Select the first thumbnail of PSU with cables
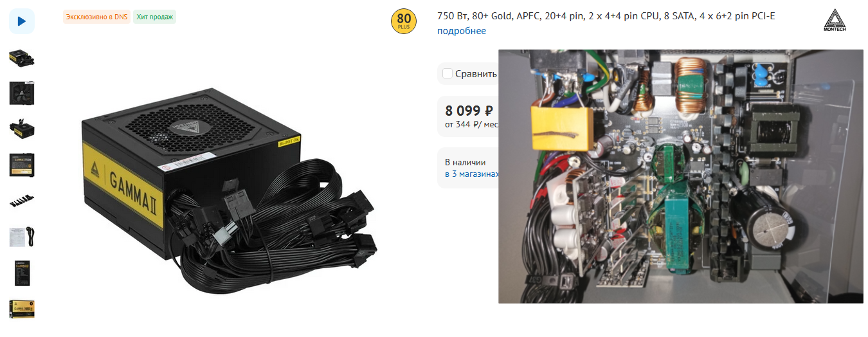Screen dimensions: 868x337 tap(22, 59)
